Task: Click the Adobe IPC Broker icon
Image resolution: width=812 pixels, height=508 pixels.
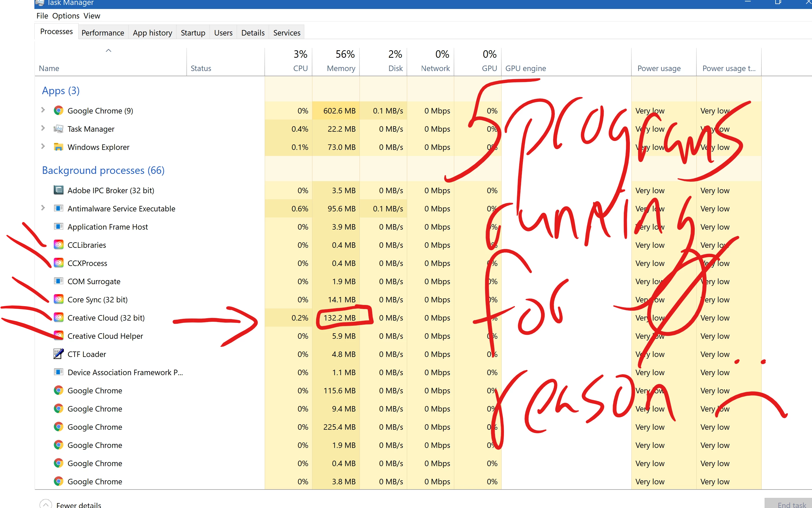Action: pyautogui.click(x=58, y=190)
